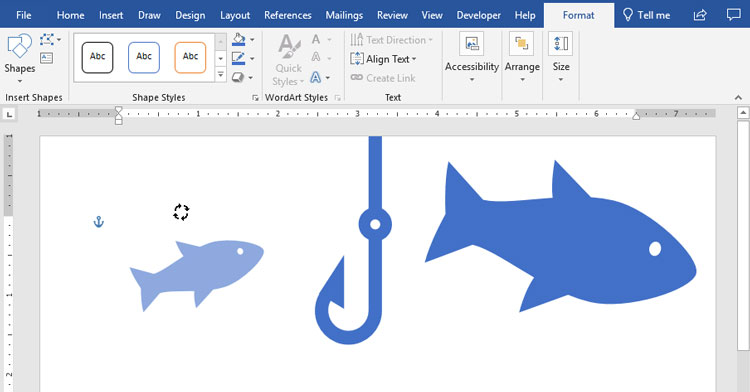Switch to the Developer tab
This screenshot has width=750, height=392.
pos(478,15)
